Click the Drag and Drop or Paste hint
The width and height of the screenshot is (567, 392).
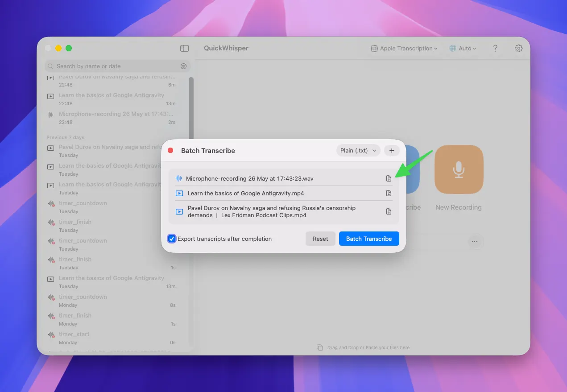pos(363,347)
